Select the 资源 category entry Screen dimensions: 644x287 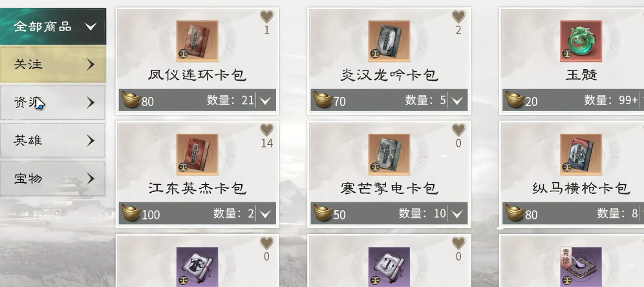(52, 102)
